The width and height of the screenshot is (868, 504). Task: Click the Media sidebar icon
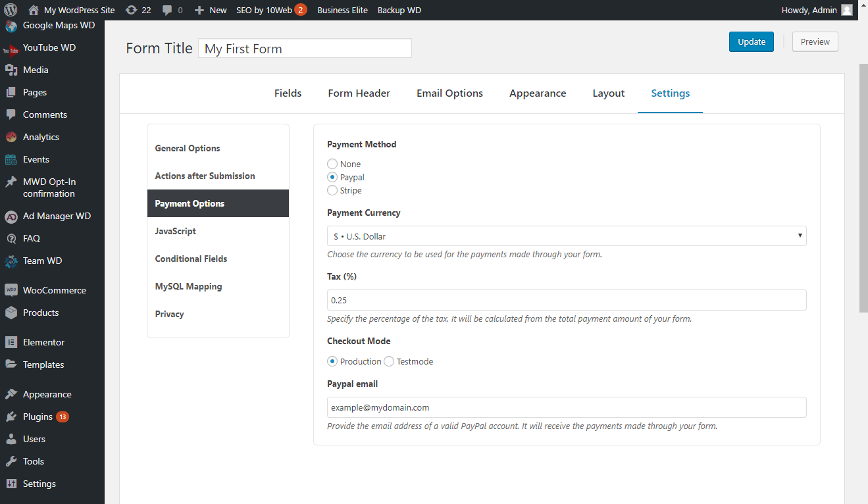(11, 70)
